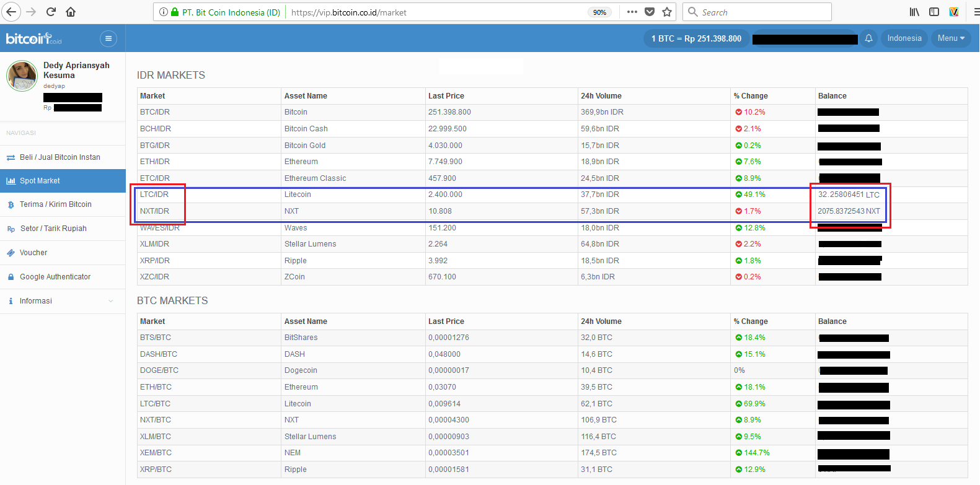This screenshot has width=980, height=485.
Task: Open ETH/BTC market row
Action: coord(552,387)
